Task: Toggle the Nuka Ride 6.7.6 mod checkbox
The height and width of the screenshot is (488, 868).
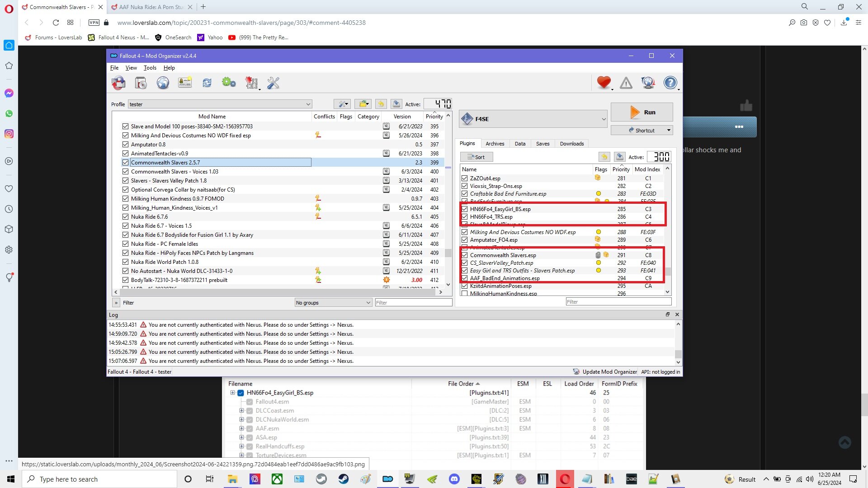Action: point(126,217)
